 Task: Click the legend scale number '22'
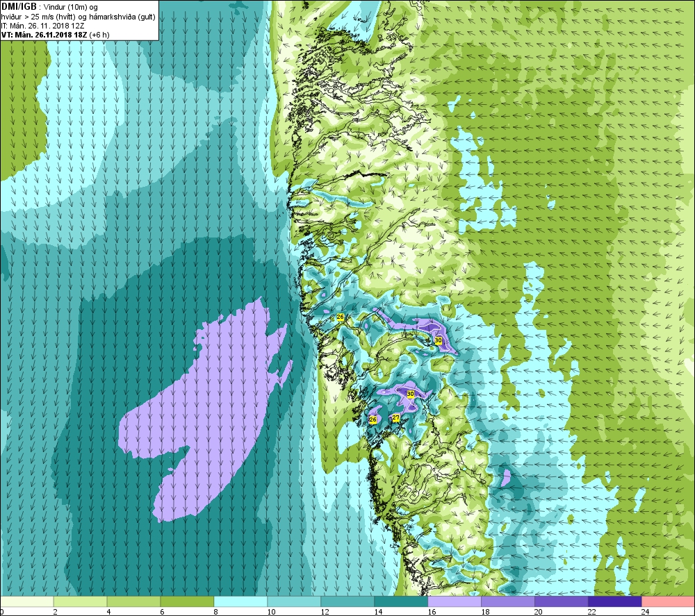pyautogui.click(x=592, y=612)
